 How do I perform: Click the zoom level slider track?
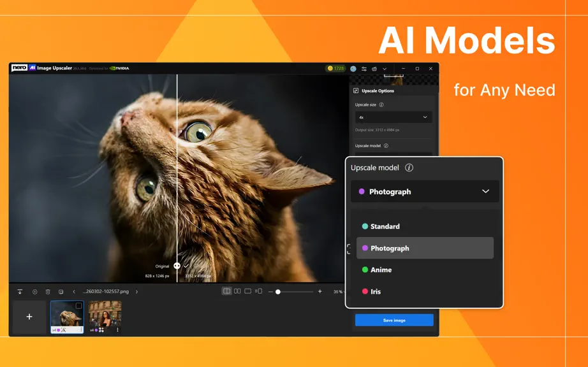tap(294, 292)
